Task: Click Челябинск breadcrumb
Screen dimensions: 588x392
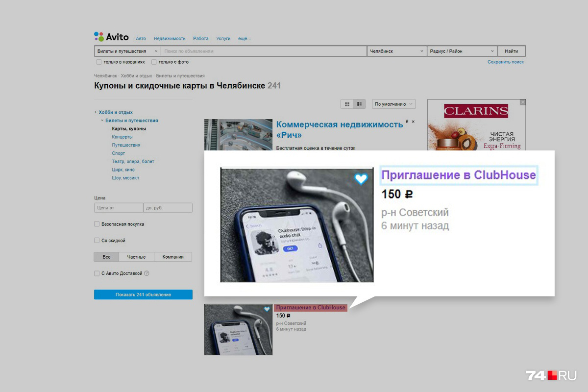Action: click(x=105, y=76)
